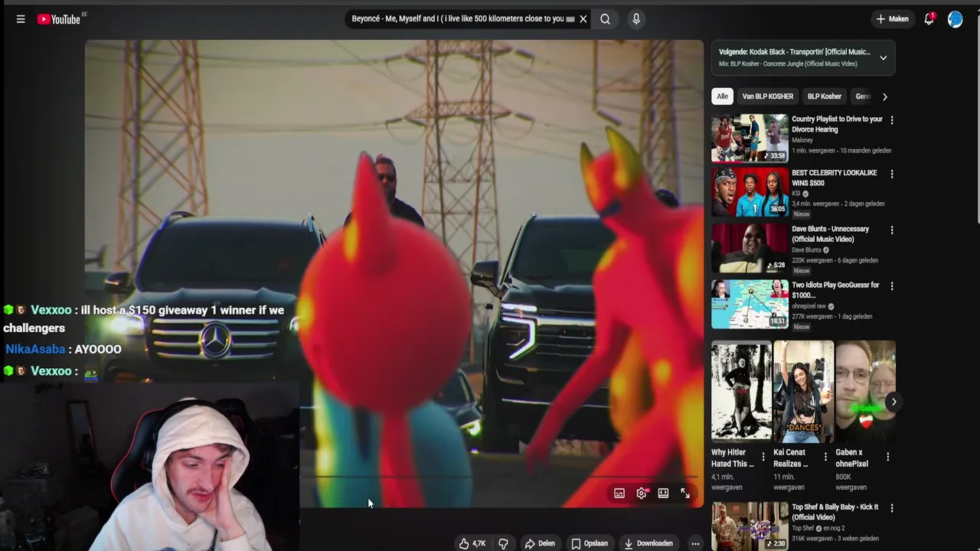Dislike the video with thumbs-down

point(503,543)
